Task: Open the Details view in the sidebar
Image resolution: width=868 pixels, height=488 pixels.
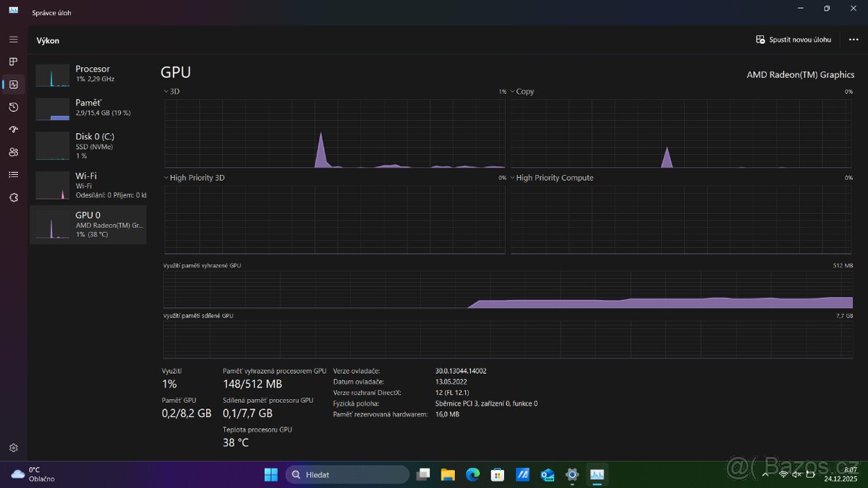Action: pyautogui.click(x=13, y=174)
